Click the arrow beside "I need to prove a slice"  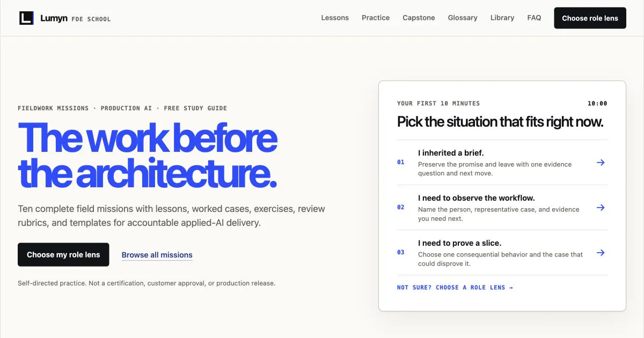(601, 252)
